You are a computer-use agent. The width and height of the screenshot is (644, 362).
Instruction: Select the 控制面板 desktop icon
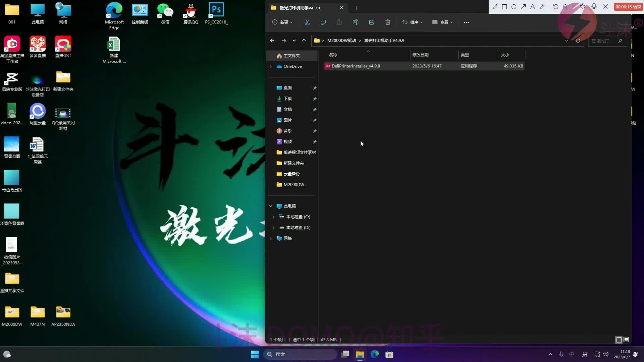pos(140,13)
